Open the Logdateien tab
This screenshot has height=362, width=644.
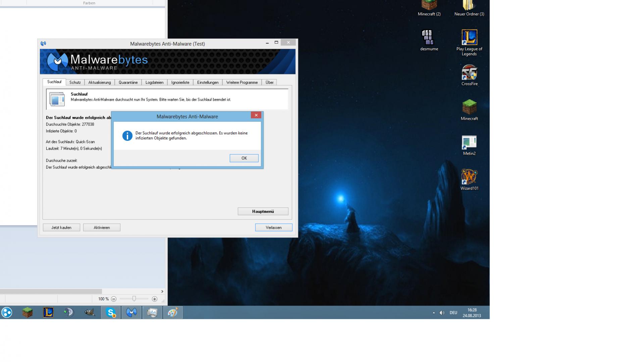154,82
